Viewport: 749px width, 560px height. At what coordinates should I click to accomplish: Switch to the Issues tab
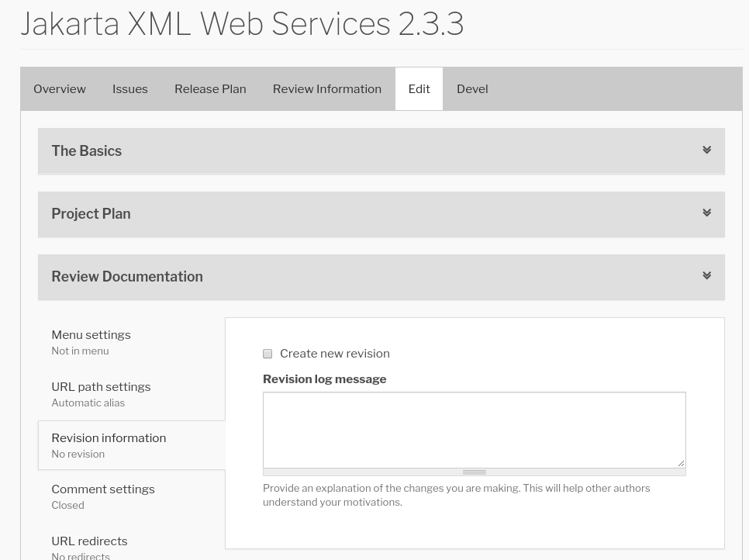(x=130, y=89)
